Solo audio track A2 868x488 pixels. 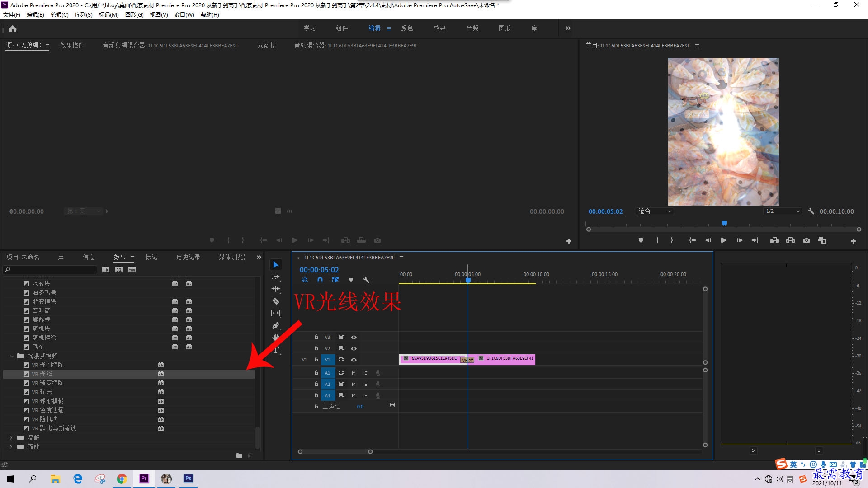coord(366,385)
